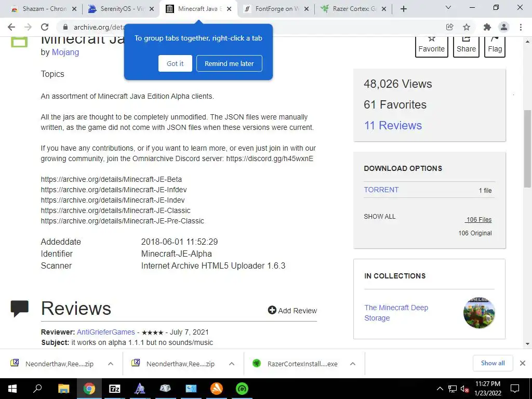This screenshot has height=399, width=532.
Task: Select the Minecraft Java tab
Action: [198, 9]
